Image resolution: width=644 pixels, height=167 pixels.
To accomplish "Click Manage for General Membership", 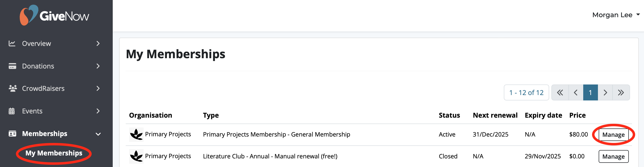I will (x=614, y=134).
